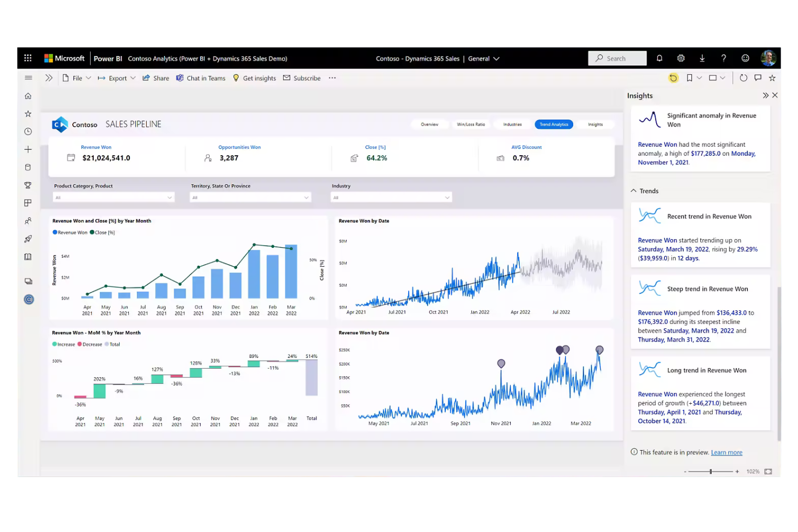Open the settings gear in header
Viewport: 798px width, 532px height.
click(681, 58)
